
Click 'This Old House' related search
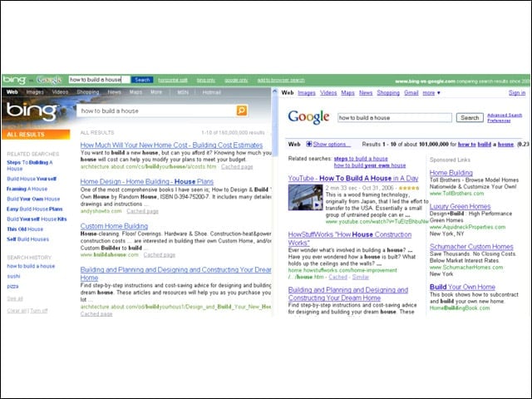pyautogui.click(x=25, y=229)
